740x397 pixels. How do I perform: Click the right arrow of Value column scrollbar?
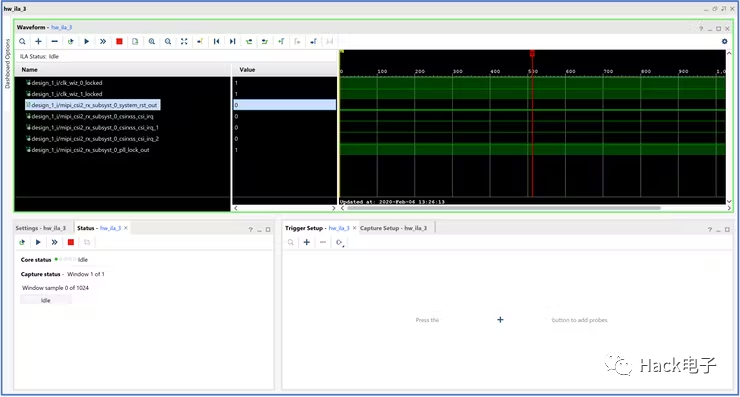click(x=334, y=208)
